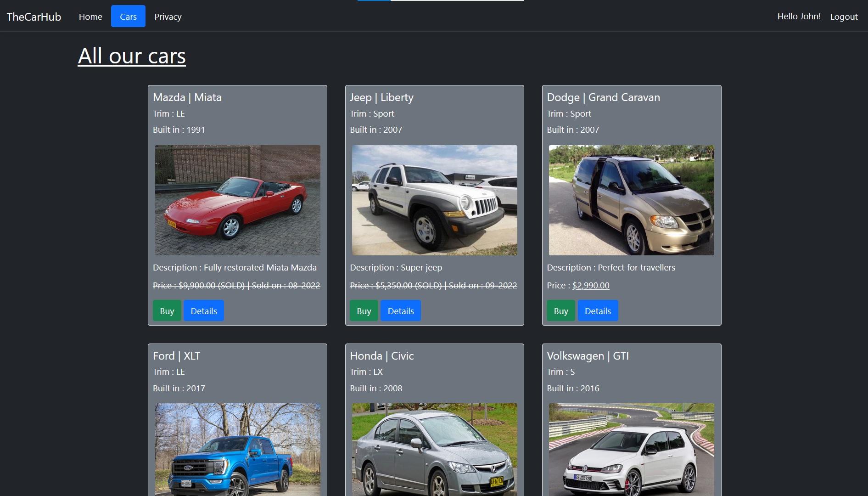Screen dimensions: 868x496
Task: Select the Volkswagen | GTI card title
Action: pos(588,356)
